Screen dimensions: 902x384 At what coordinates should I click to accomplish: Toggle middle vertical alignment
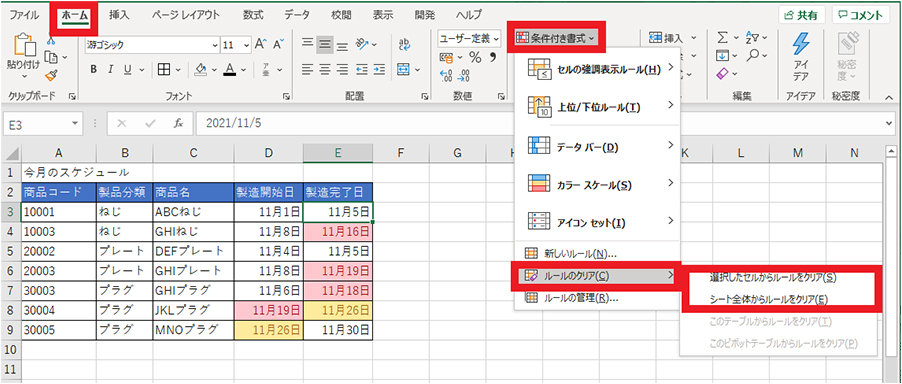pos(325,44)
